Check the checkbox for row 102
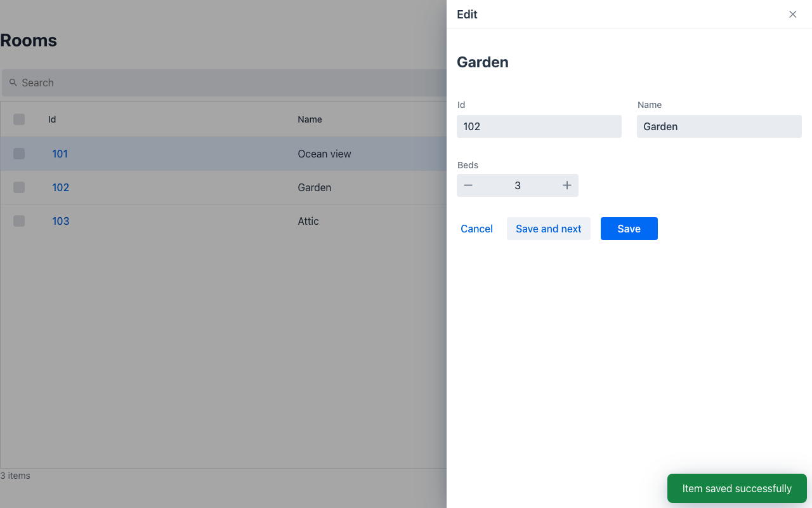812x508 pixels. tap(19, 187)
